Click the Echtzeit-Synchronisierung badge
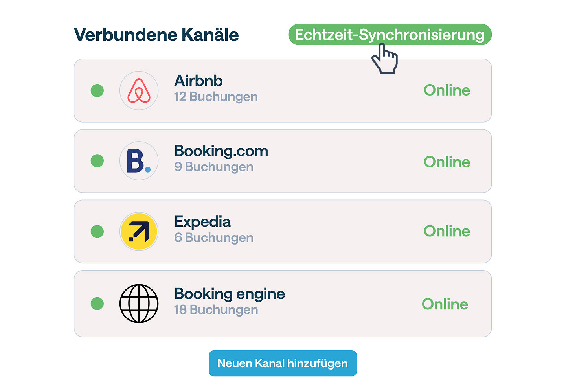Screen dimensions: 566x392 click(390, 35)
